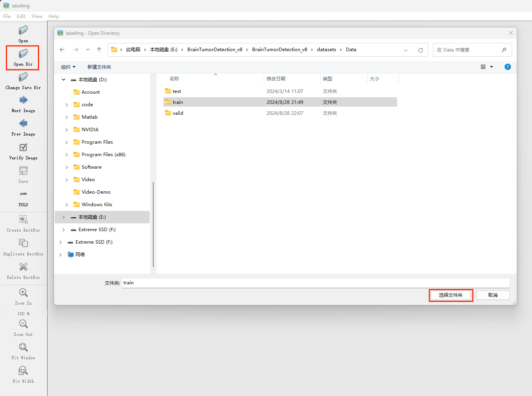The height and width of the screenshot is (396, 532).
Task: Click the Fit Window icon
Action: pos(23,347)
